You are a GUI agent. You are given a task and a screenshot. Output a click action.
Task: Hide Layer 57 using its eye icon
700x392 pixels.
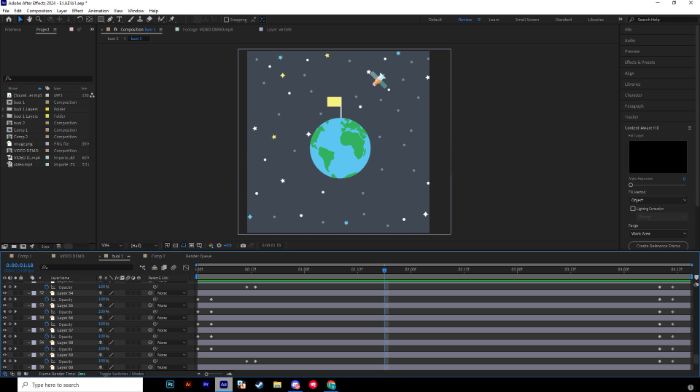click(x=5, y=330)
